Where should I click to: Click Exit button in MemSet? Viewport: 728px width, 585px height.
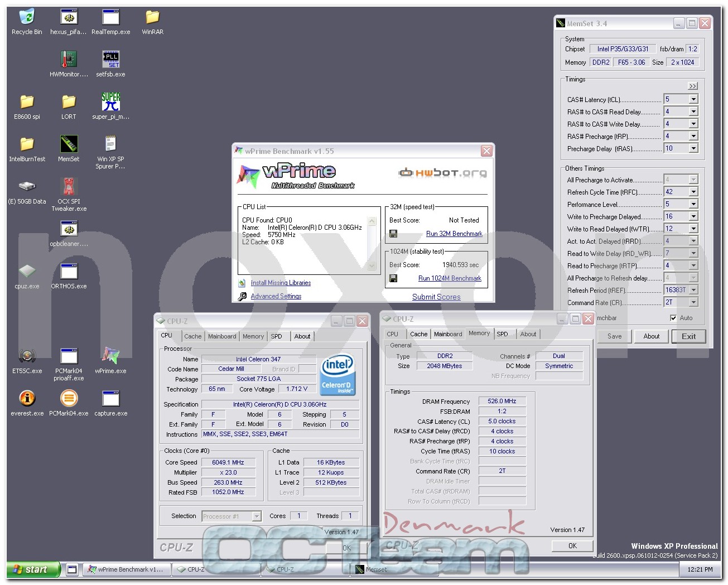(x=688, y=336)
